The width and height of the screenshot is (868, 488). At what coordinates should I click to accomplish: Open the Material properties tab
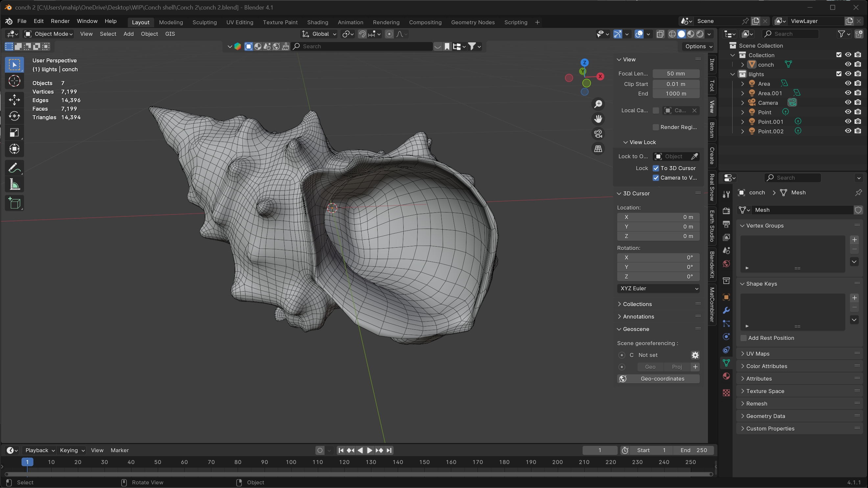pyautogui.click(x=726, y=376)
